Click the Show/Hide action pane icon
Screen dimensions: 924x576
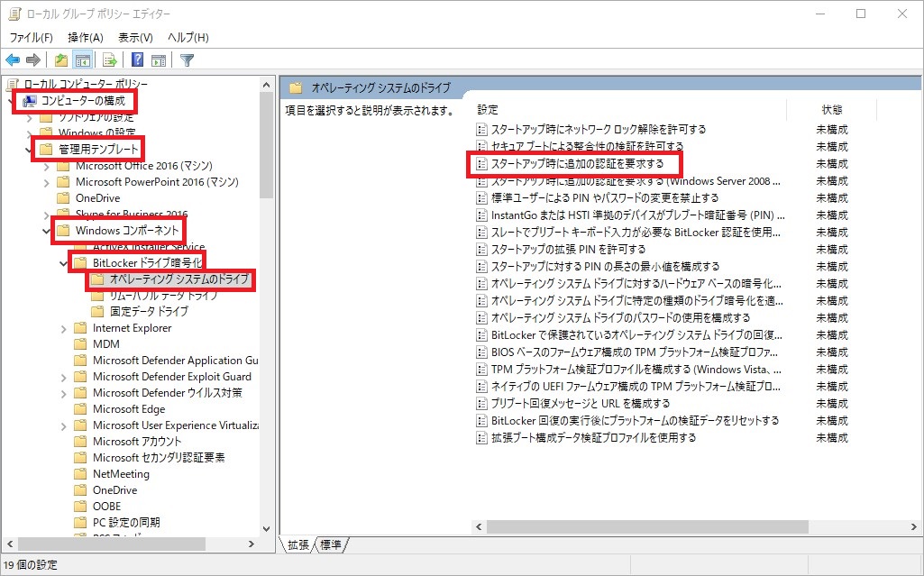pos(159,60)
